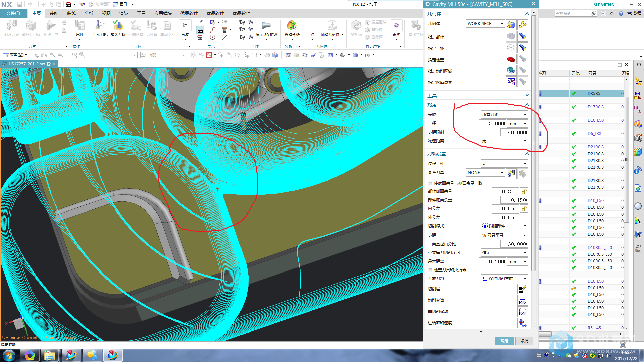Open the 切削层 (Cut levels) dialog icon
The height and width of the screenshot is (362, 644).
click(x=523, y=289)
